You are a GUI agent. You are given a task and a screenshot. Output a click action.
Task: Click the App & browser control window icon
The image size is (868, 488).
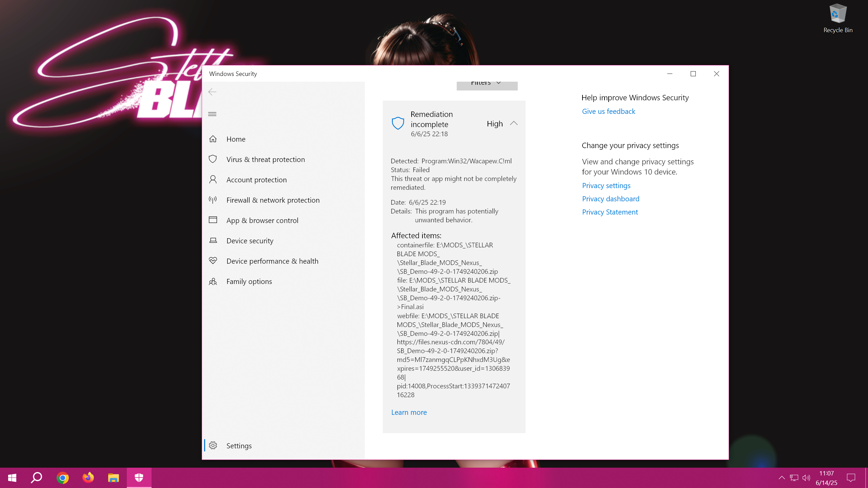(213, 220)
